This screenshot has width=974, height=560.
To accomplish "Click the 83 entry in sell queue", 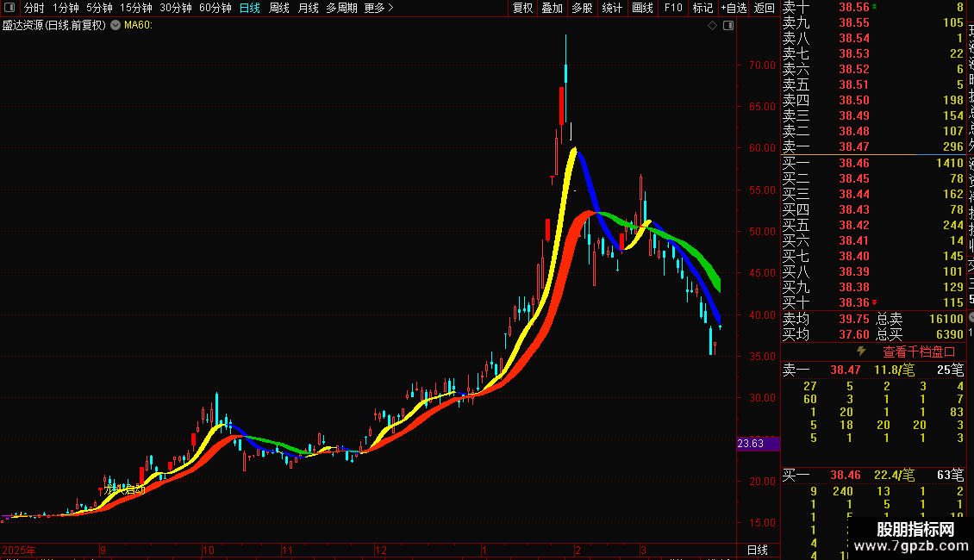I will 957,412.
